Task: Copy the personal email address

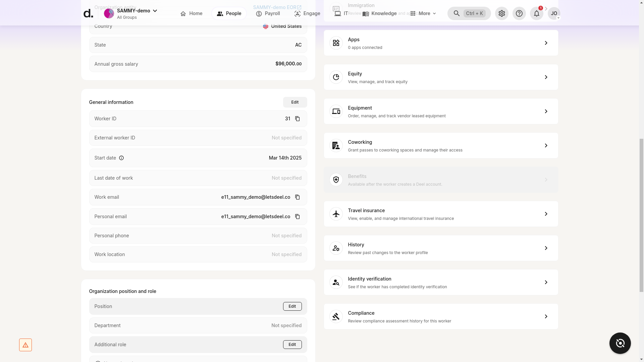Action: tap(298, 217)
